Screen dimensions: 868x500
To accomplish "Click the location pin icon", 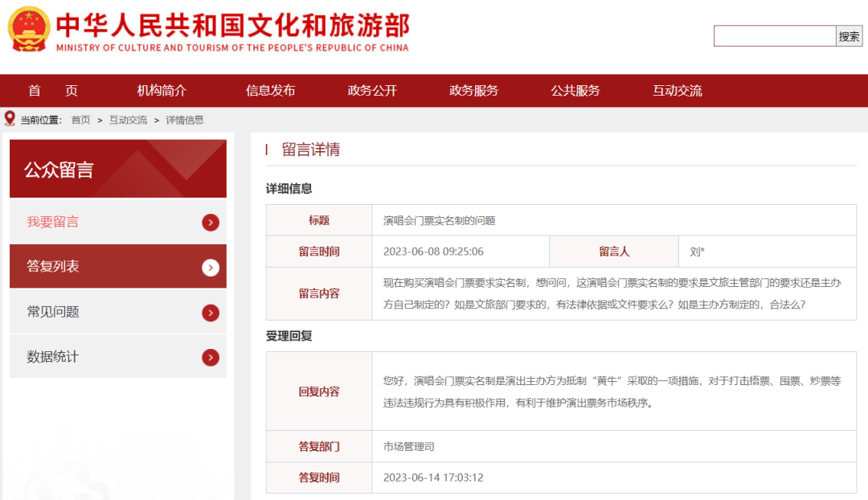I will [10, 118].
